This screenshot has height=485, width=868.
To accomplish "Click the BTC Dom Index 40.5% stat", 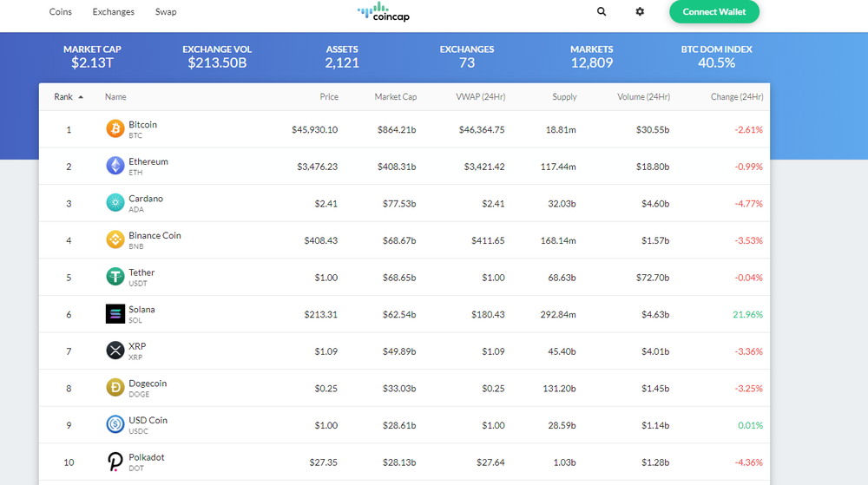I will click(x=716, y=57).
